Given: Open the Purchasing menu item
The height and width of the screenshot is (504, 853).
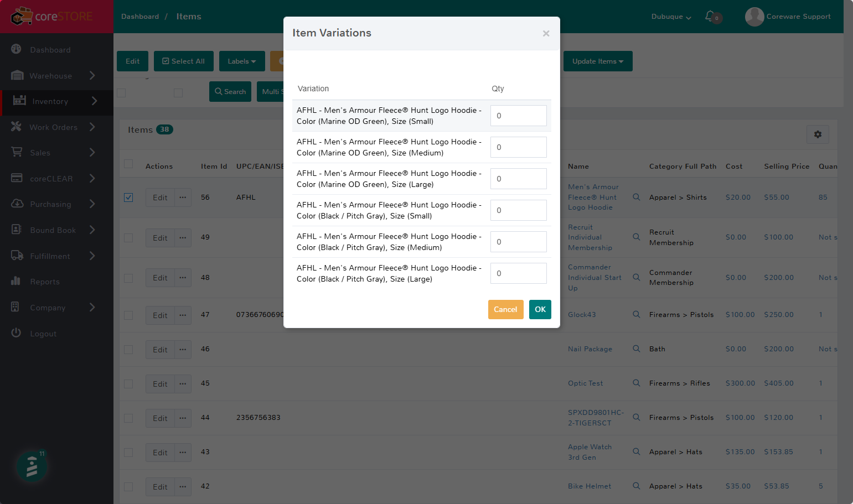Looking at the screenshot, I should tap(56, 204).
